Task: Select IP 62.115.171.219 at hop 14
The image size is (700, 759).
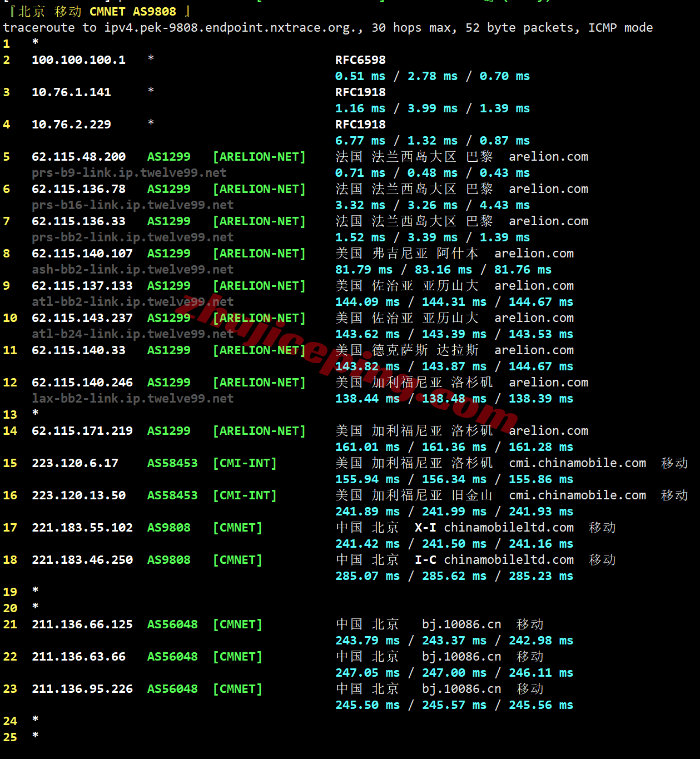Action: pos(82,431)
